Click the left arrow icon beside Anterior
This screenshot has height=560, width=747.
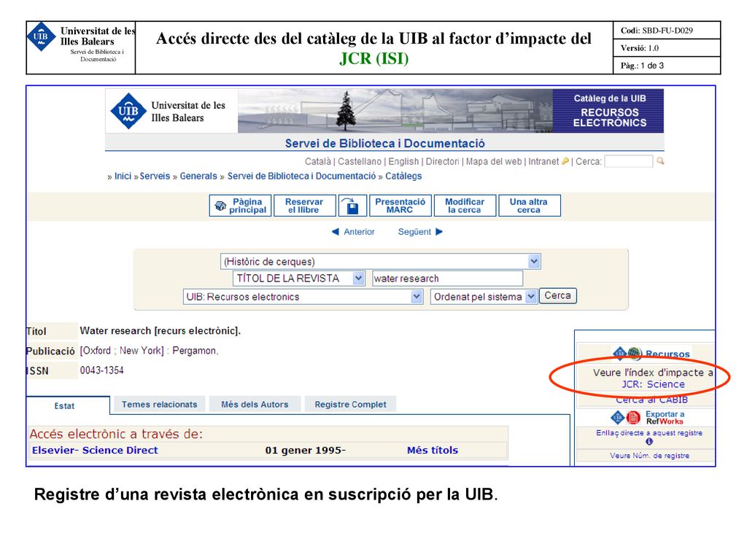[x=336, y=231]
